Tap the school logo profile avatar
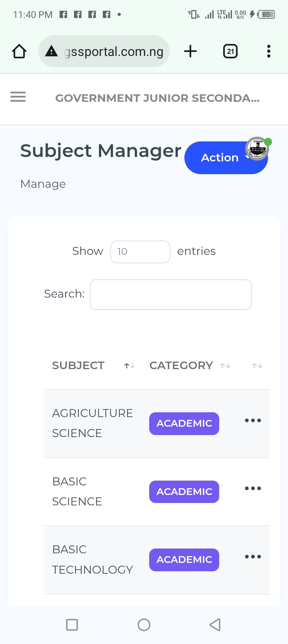 pyautogui.click(x=257, y=149)
